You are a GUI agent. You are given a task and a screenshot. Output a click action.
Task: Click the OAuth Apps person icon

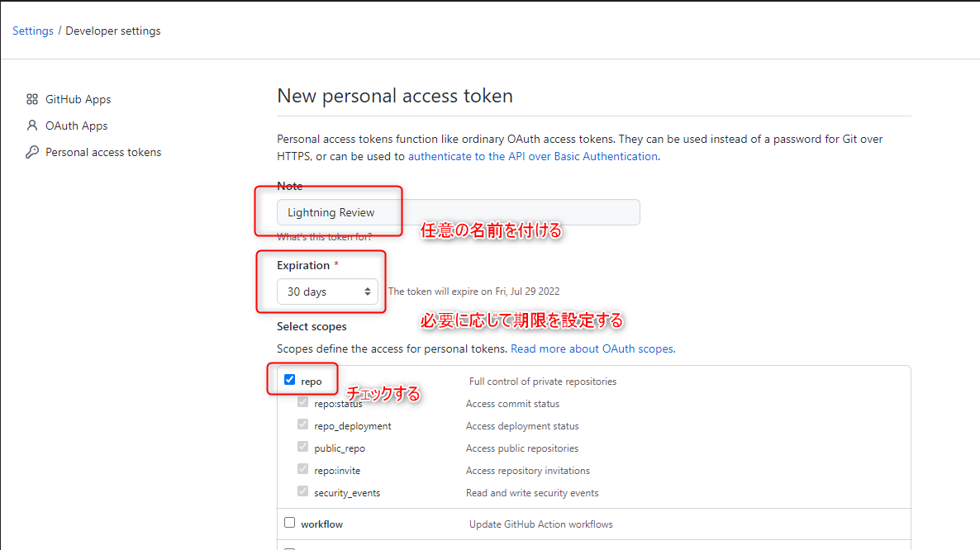[32, 126]
